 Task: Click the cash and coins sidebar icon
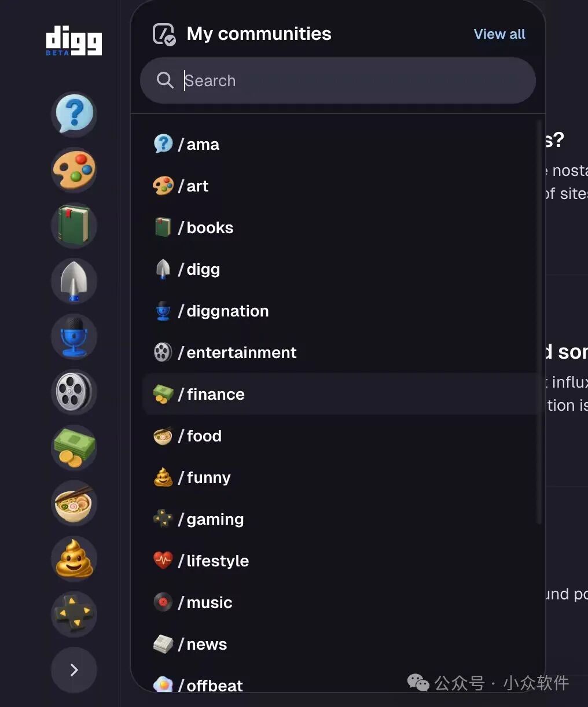tap(73, 447)
